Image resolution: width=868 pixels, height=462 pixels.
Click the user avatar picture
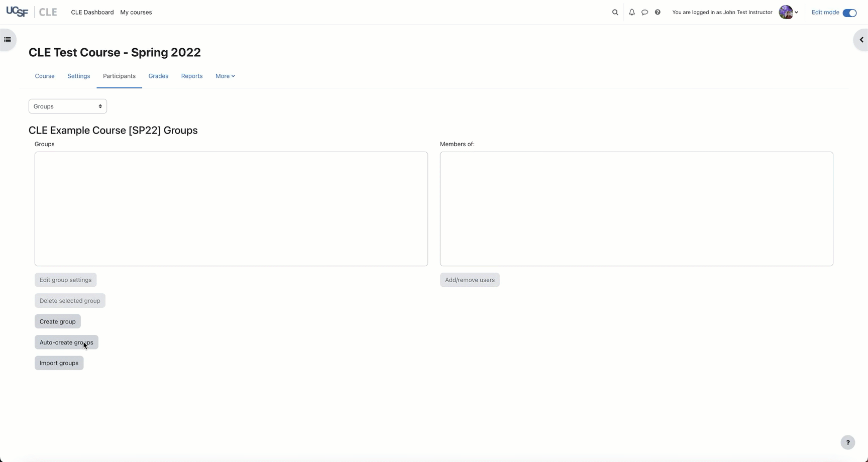coord(786,12)
